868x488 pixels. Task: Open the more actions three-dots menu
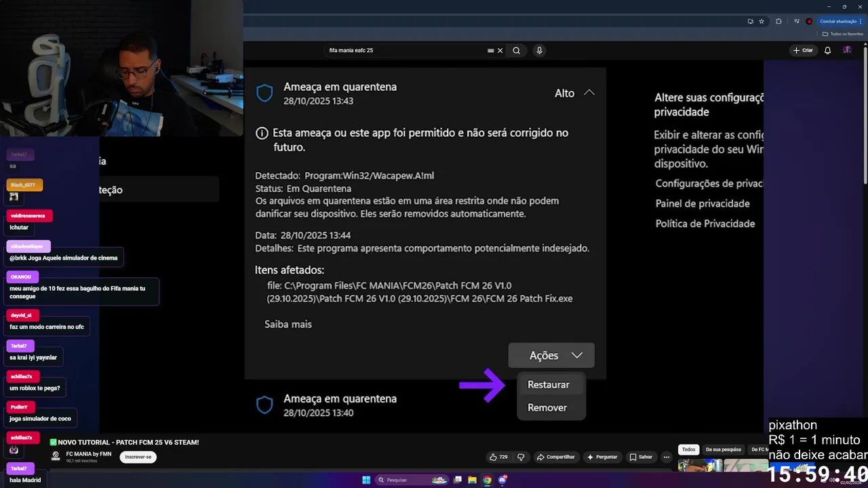click(667, 457)
